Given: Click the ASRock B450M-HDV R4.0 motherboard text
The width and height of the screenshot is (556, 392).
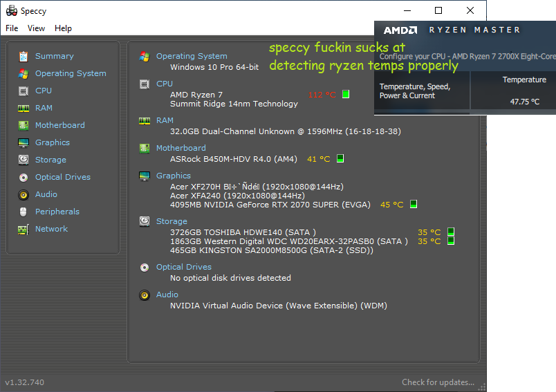Looking at the screenshot, I should (234, 159).
